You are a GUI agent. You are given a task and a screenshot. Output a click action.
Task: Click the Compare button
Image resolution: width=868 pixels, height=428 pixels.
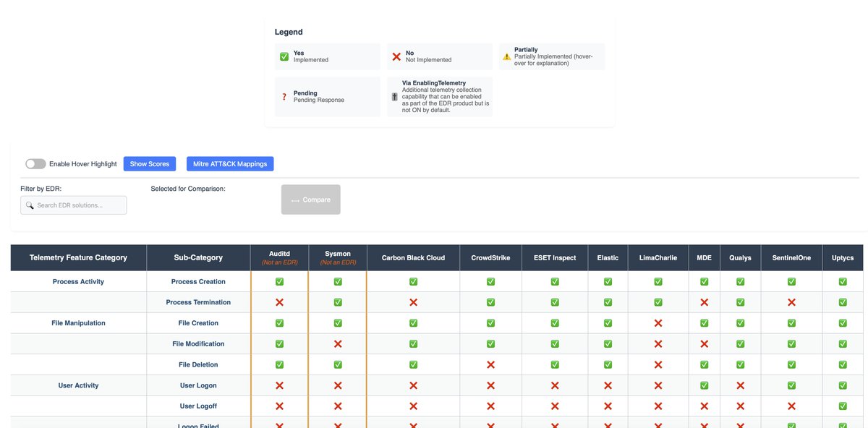point(311,200)
